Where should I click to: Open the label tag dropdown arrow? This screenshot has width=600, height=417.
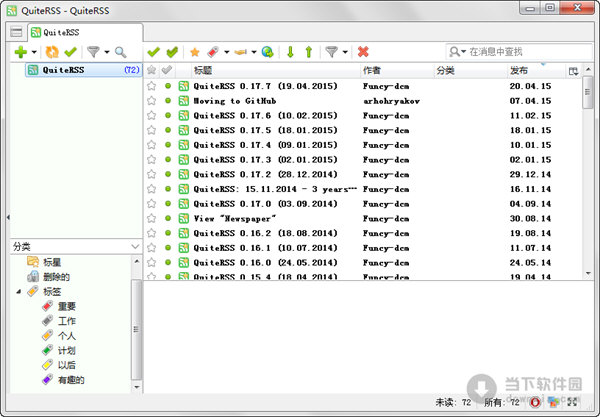coord(227,52)
